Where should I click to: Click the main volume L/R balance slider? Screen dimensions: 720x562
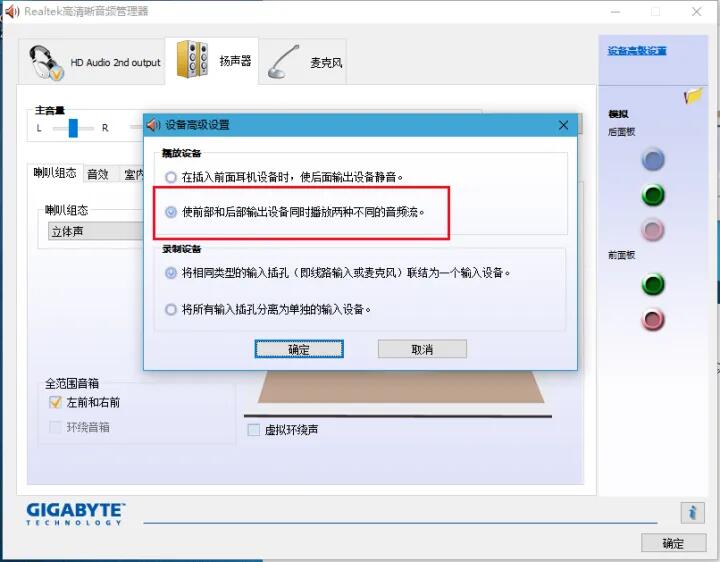point(73,128)
